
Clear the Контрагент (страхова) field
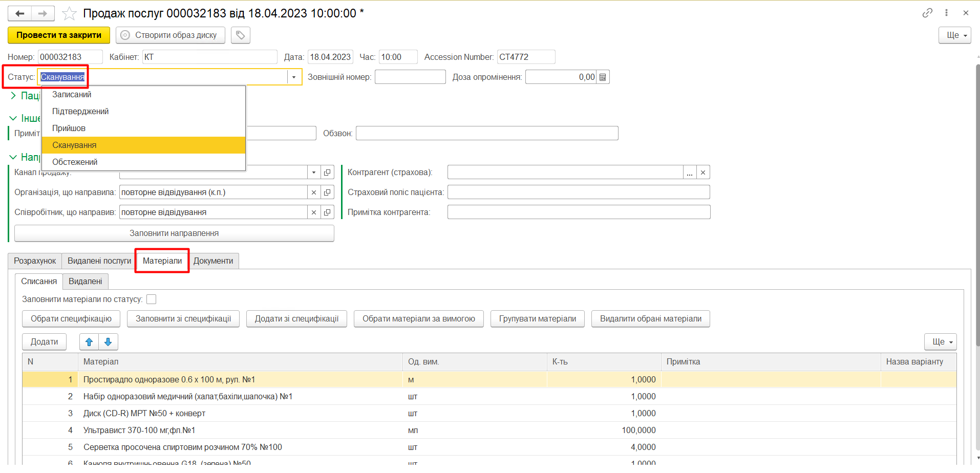[703, 173]
